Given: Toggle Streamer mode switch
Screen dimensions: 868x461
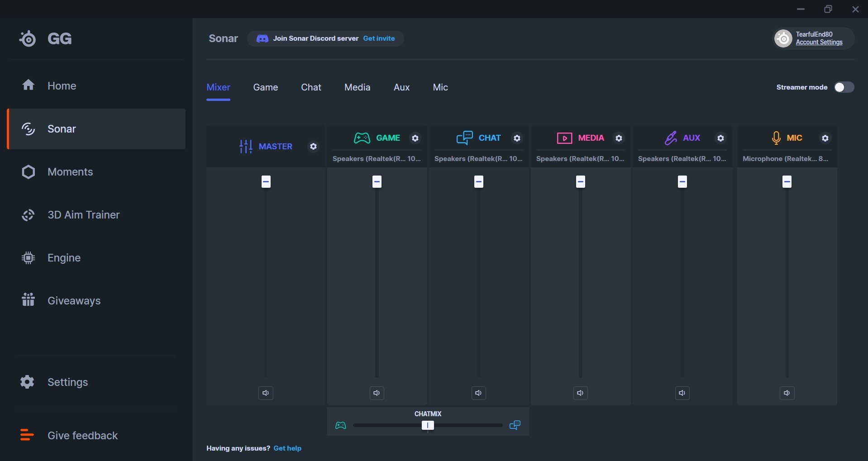Looking at the screenshot, I should pos(844,87).
